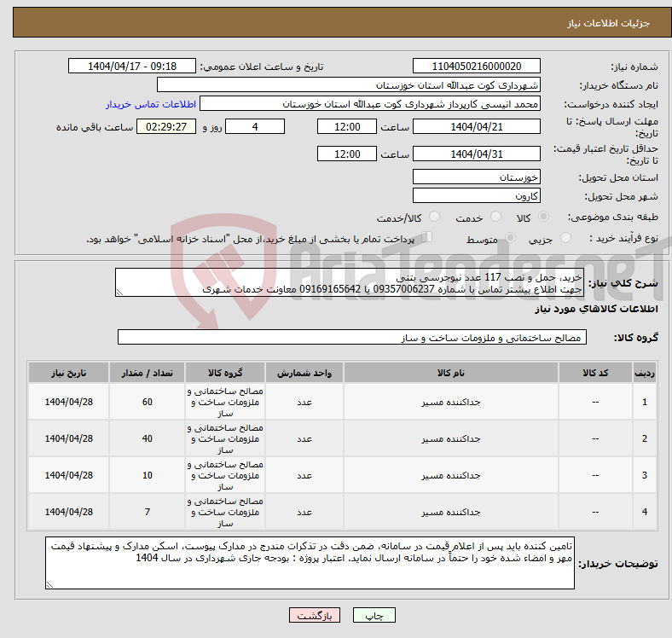The height and width of the screenshot is (638, 672).
Task: Click the گروه کالا field
Action: tap(352, 337)
